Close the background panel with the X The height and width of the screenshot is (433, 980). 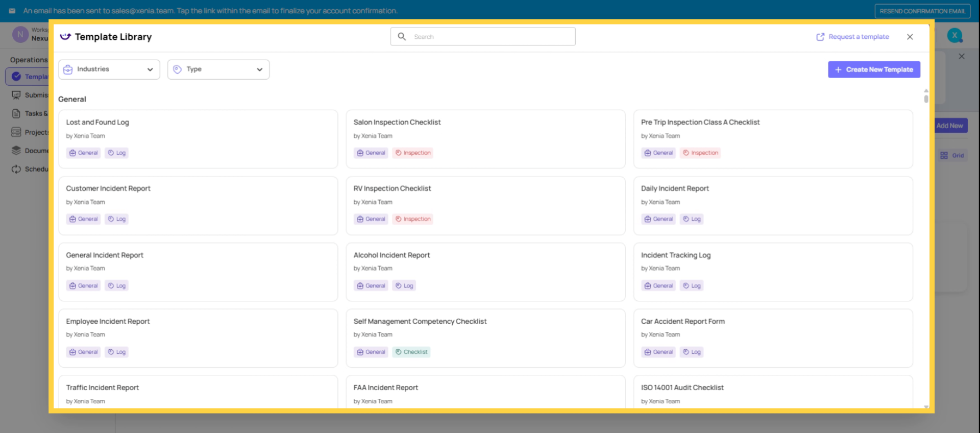click(x=962, y=56)
